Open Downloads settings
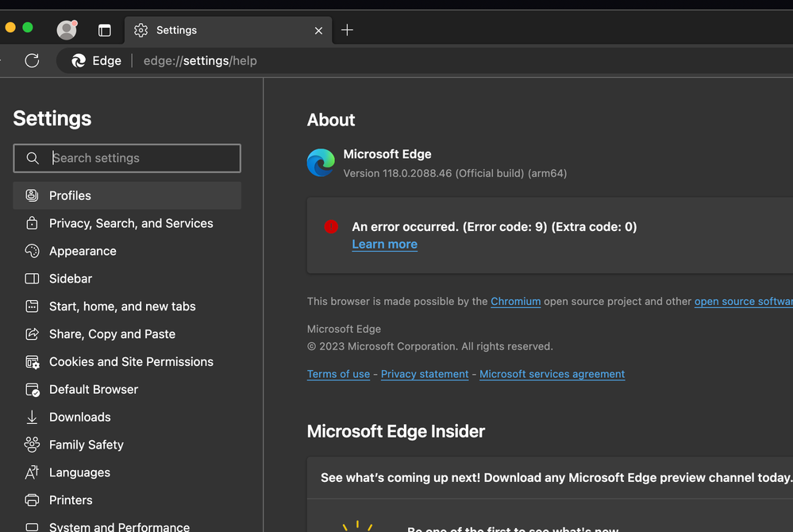The height and width of the screenshot is (532, 793). [127, 417]
